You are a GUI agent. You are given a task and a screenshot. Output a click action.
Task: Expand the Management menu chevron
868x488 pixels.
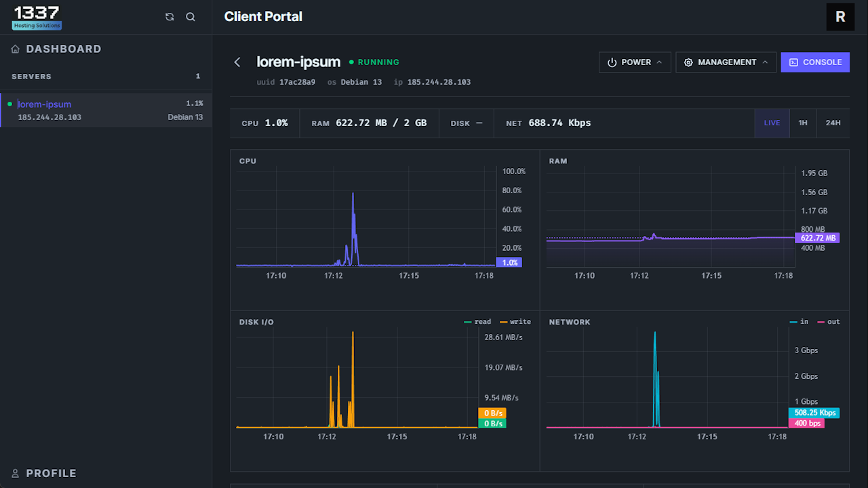(765, 62)
